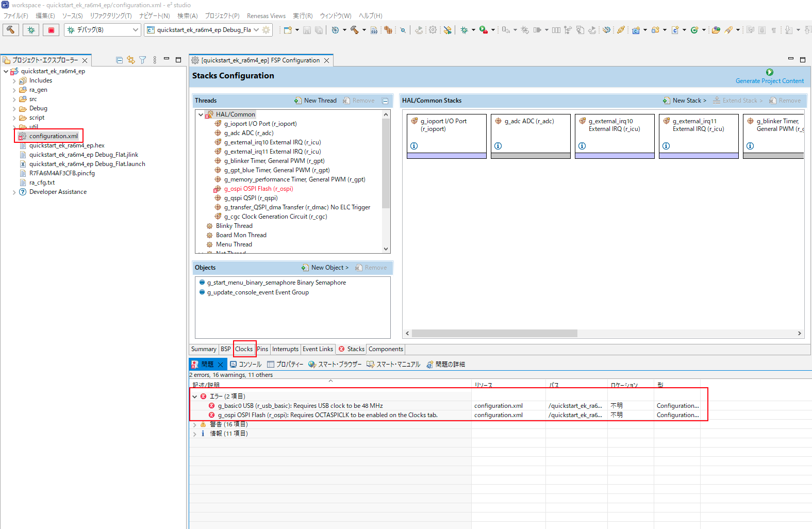Click collapse all icon in Project Explorer

(x=119, y=60)
